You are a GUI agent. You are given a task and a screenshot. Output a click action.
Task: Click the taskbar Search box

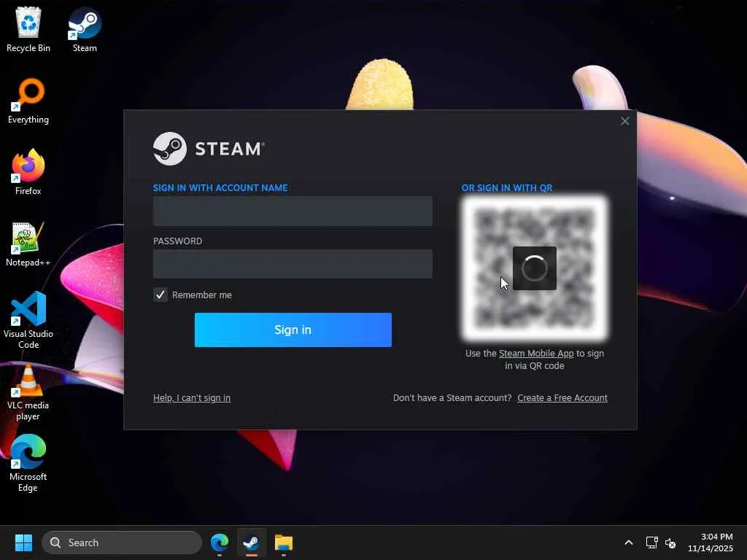(122, 542)
